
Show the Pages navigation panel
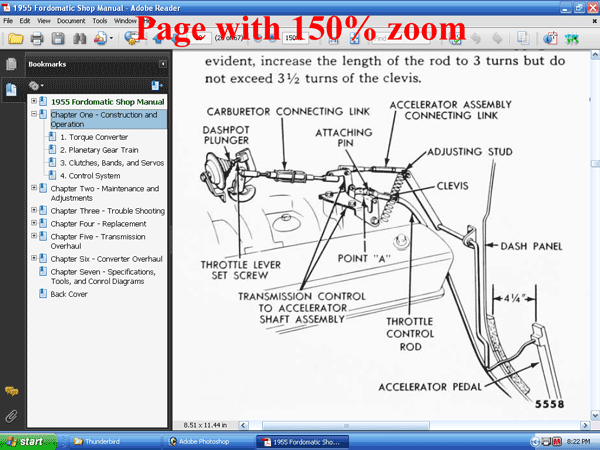point(11,64)
